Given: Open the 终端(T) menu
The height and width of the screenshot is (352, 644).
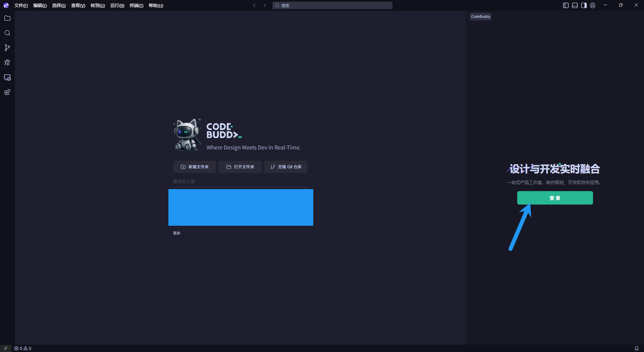Looking at the screenshot, I should point(136,6).
